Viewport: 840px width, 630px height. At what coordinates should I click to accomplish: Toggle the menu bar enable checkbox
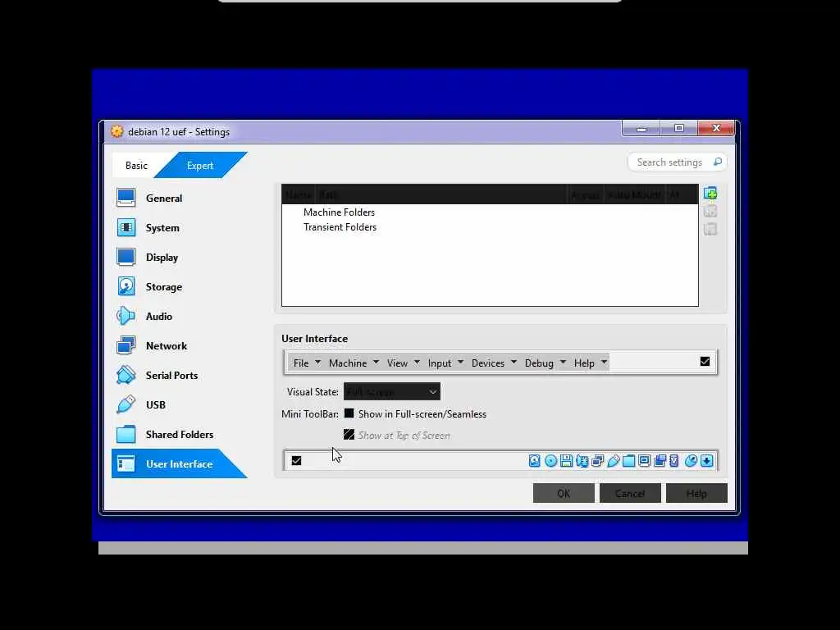[705, 362]
